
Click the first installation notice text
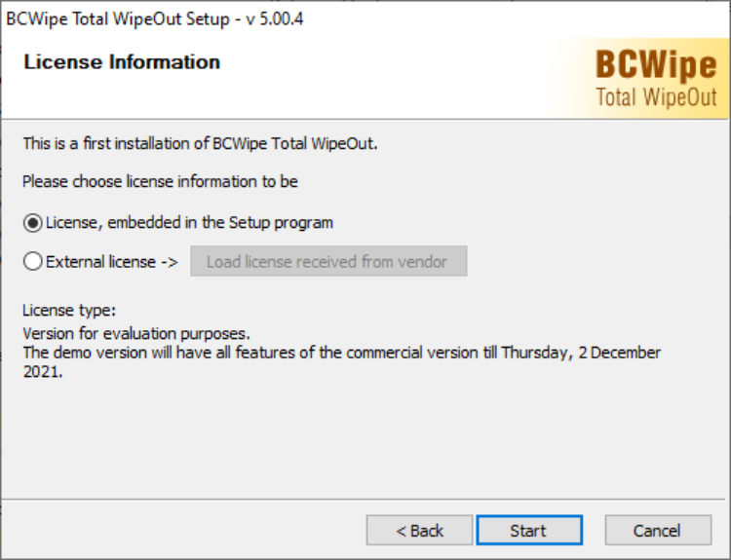(200, 143)
